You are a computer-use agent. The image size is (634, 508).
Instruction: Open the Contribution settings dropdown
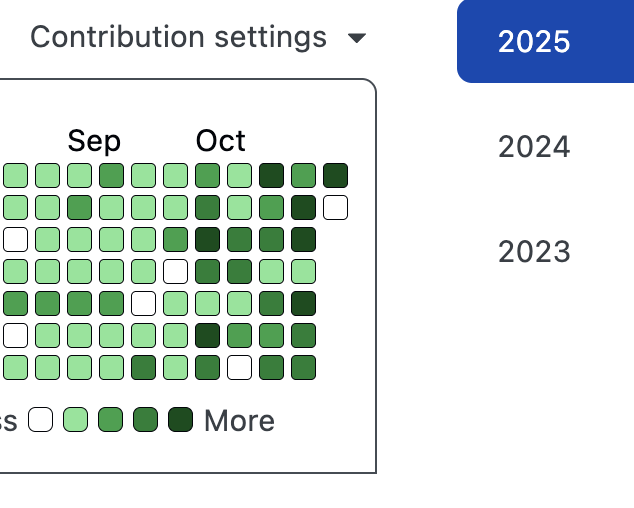198,38
